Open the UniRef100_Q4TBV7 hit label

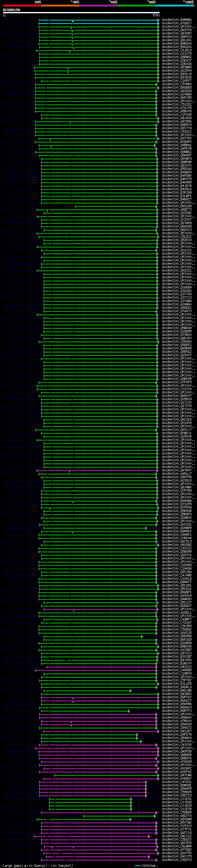[177, 470]
